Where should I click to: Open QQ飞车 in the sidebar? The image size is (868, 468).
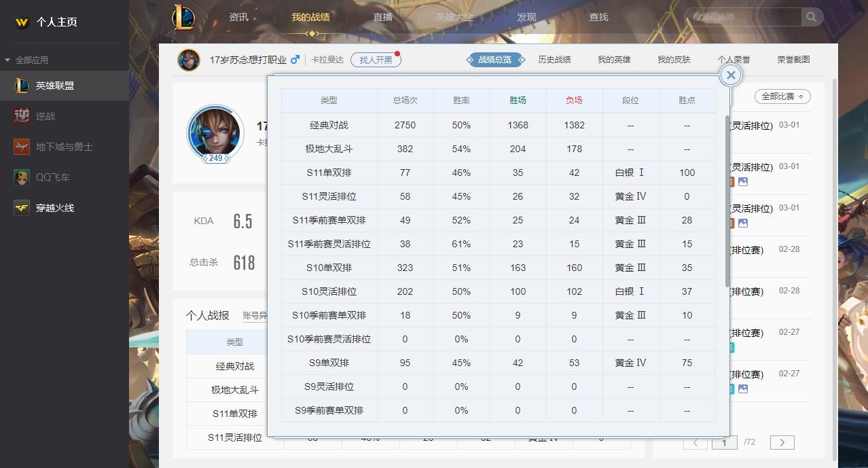(65, 177)
